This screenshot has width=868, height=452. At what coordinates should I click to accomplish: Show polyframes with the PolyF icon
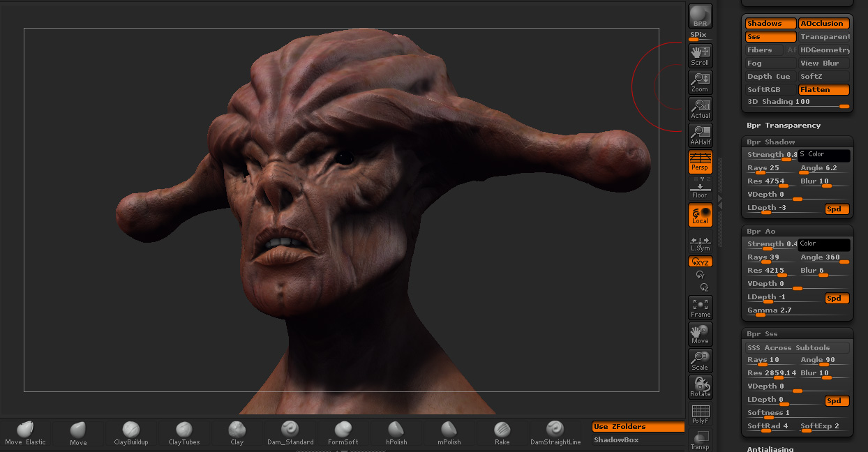(x=700, y=414)
